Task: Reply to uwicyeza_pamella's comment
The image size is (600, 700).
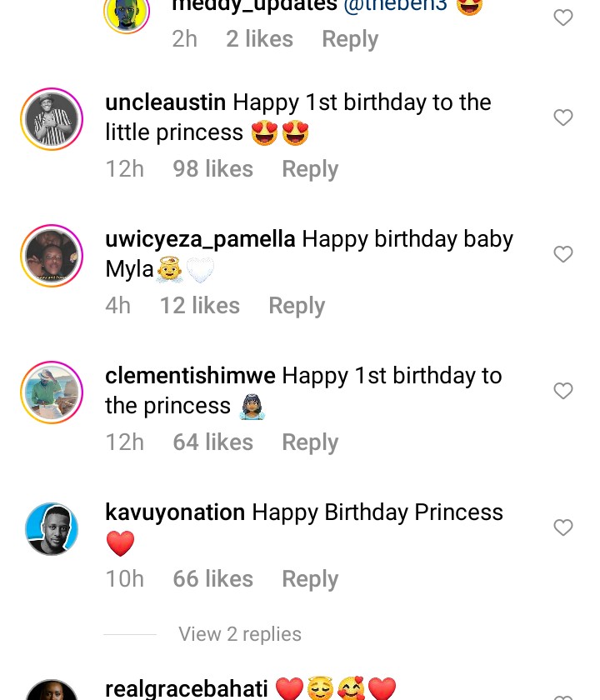Action: tap(297, 306)
